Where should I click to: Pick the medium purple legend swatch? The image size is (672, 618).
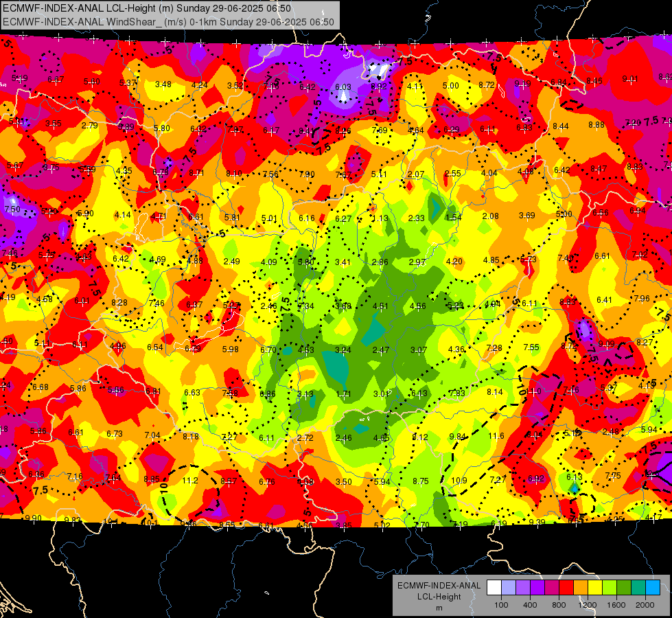(523, 588)
